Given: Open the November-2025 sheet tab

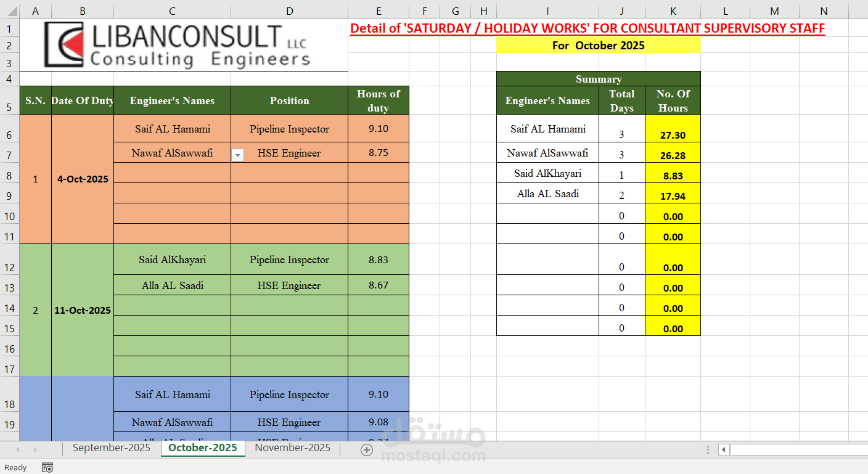Looking at the screenshot, I should click(292, 448).
